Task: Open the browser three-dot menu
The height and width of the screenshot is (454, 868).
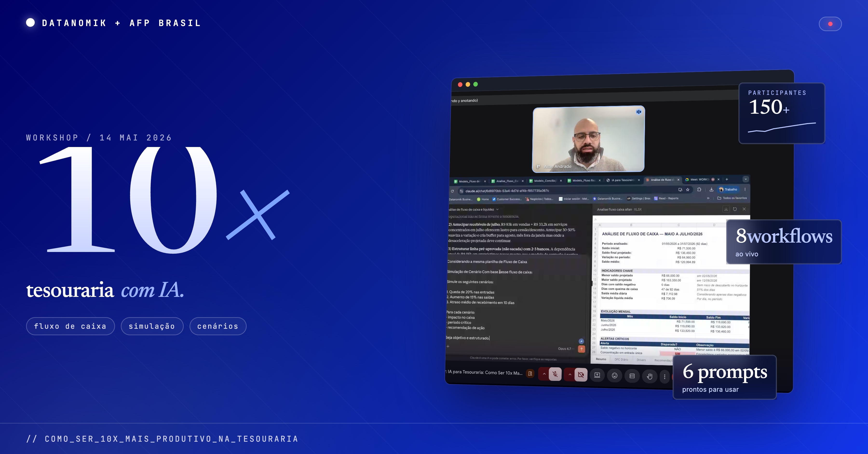Action: [x=745, y=189]
